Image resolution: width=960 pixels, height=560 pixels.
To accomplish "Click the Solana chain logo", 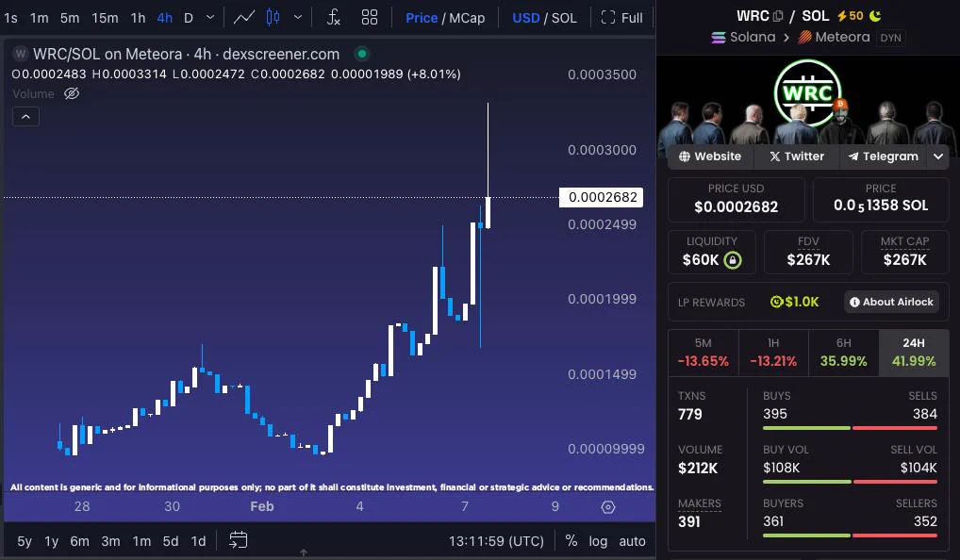I will point(719,38).
